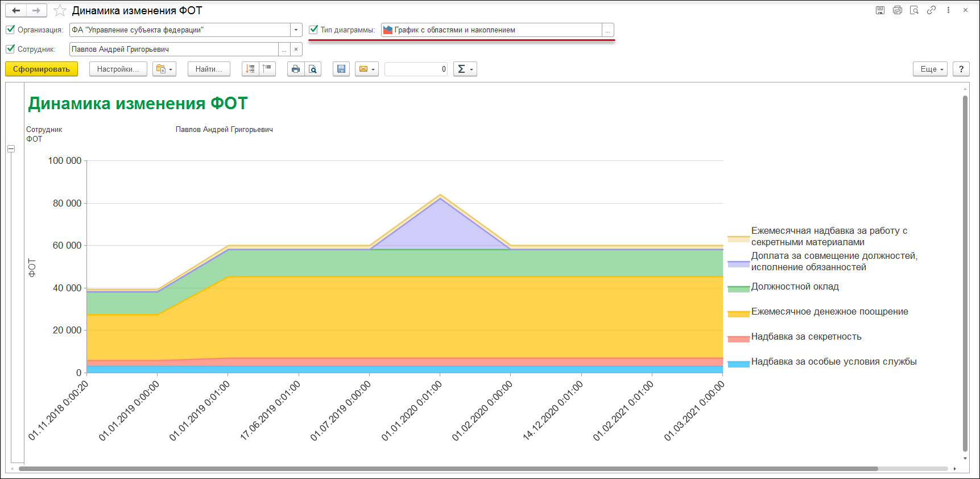Click the Тип диаграммы field value
The height and width of the screenshot is (479, 980).
491,30
